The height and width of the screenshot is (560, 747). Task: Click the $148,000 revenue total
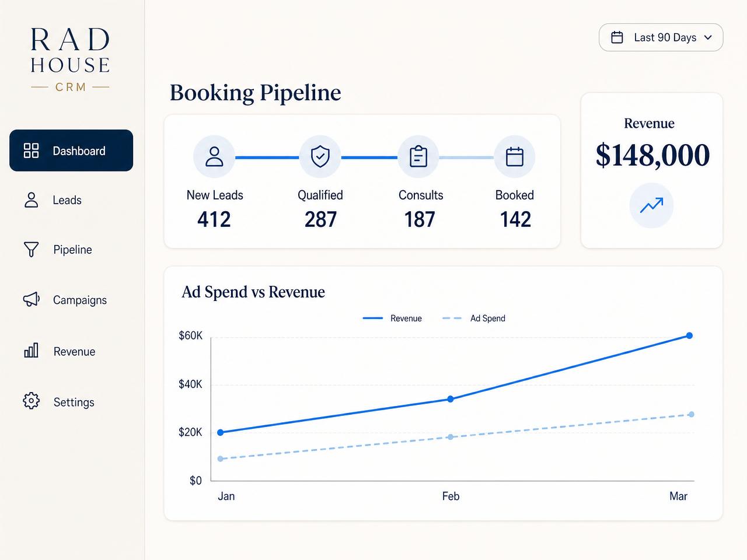652,155
